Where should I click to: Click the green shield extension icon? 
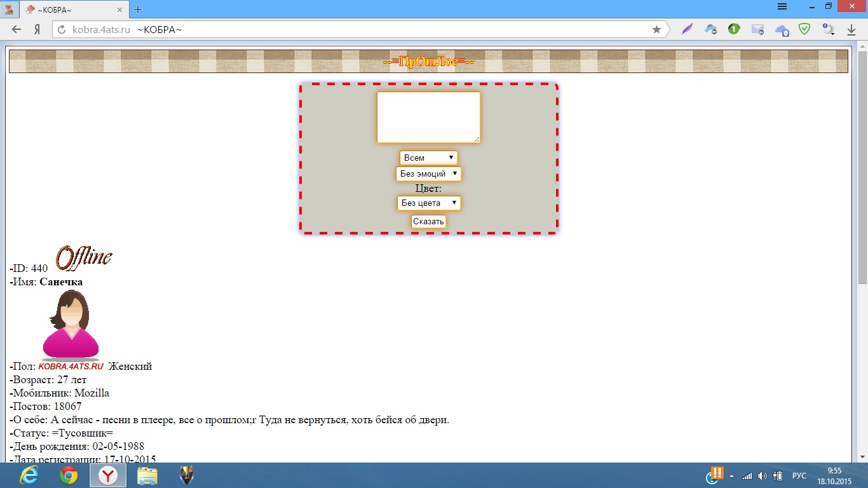click(804, 29)
